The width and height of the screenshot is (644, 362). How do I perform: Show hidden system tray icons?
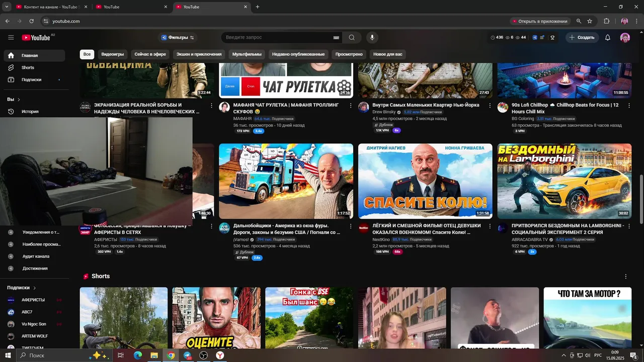[563, 355]
